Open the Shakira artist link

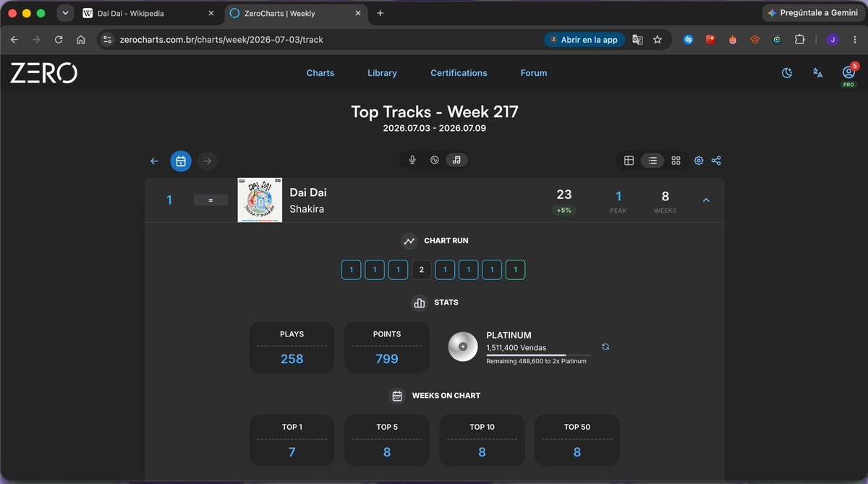307,209
